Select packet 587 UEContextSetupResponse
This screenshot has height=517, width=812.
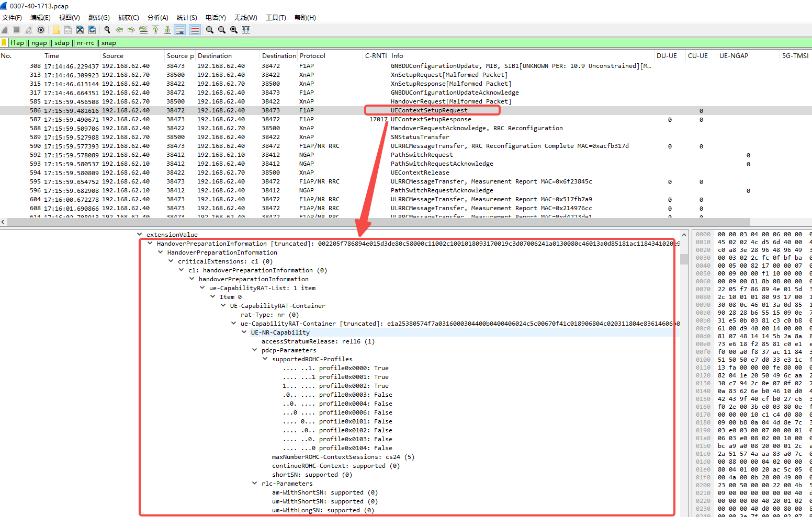pyautogui.click(x=406, y=119)
